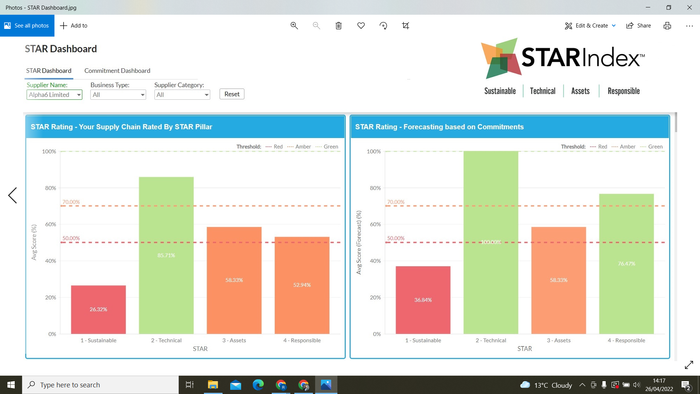Screen dimensions: 700x394
Task: Switch to Commitment Dashboard tab
Action: (117, 71)
